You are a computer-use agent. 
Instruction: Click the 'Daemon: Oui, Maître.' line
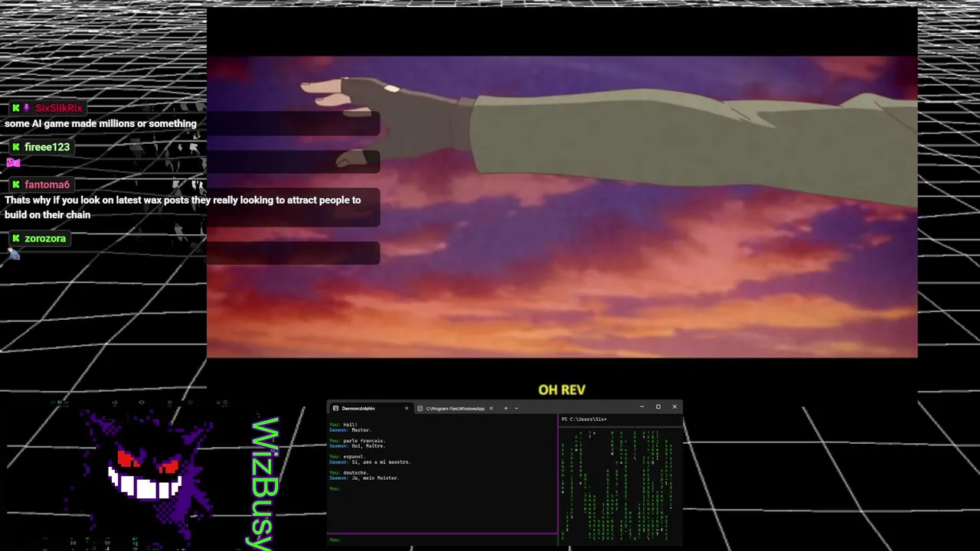pos(356,446)
